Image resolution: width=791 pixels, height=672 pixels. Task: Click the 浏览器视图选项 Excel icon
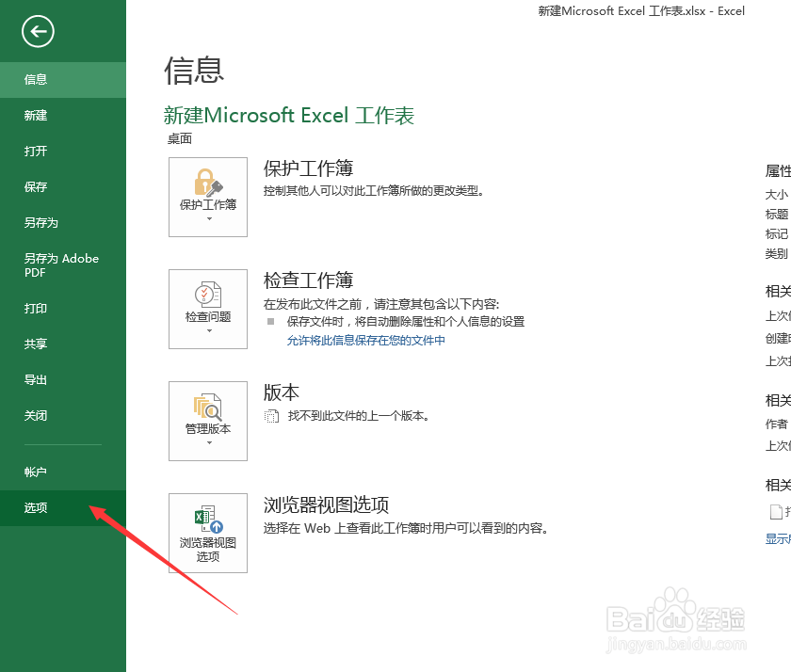pyautogui.click(x=208, y=520)
